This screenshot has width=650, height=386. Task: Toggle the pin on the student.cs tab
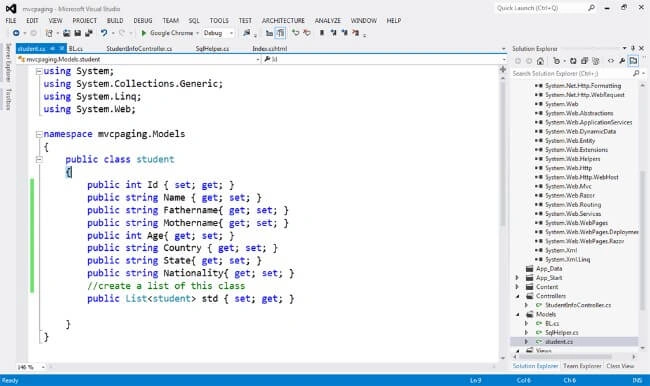pos(53,49)
